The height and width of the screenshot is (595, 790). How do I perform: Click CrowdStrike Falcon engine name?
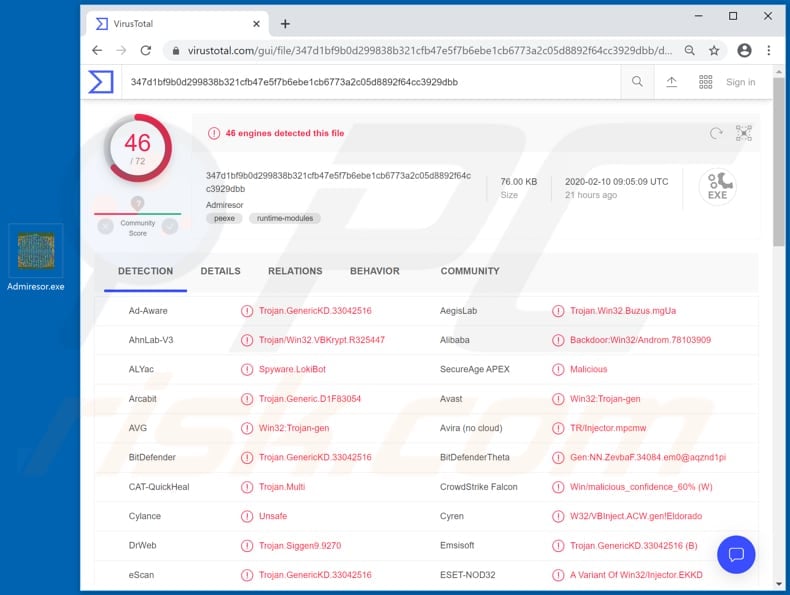coord(479,487)
